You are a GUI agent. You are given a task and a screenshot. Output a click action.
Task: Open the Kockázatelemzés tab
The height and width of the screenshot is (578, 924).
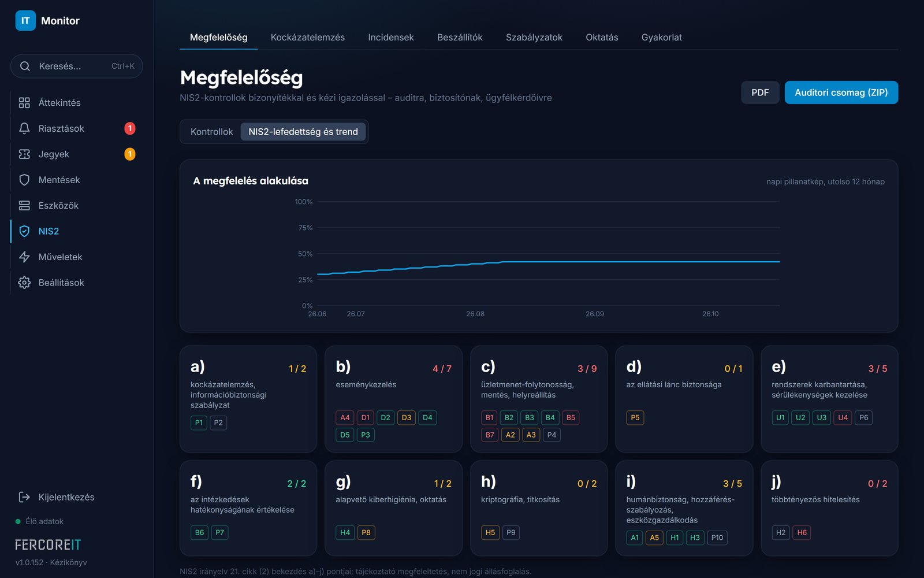[308, 38]
